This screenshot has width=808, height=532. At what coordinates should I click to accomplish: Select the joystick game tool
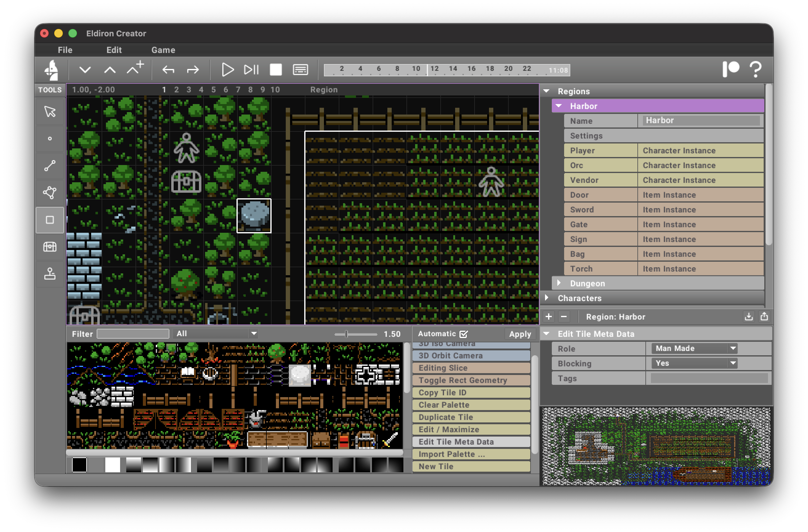[50, 274]
